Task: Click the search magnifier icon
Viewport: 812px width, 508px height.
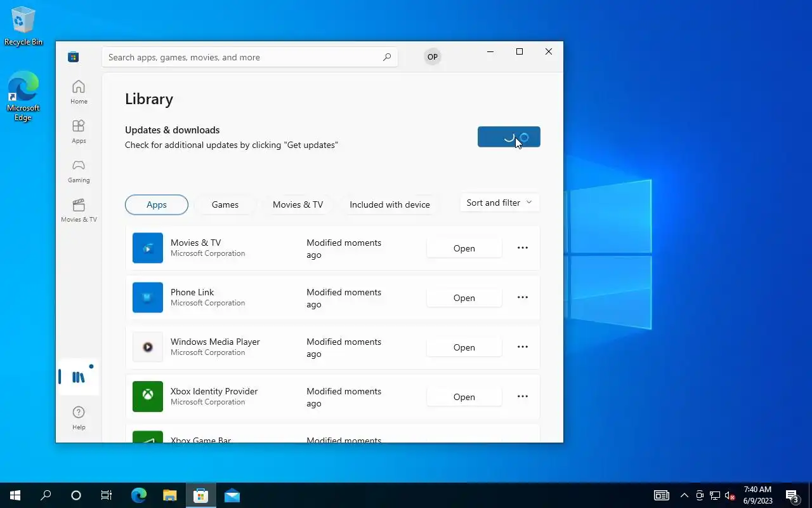Action: click(387, 57)
